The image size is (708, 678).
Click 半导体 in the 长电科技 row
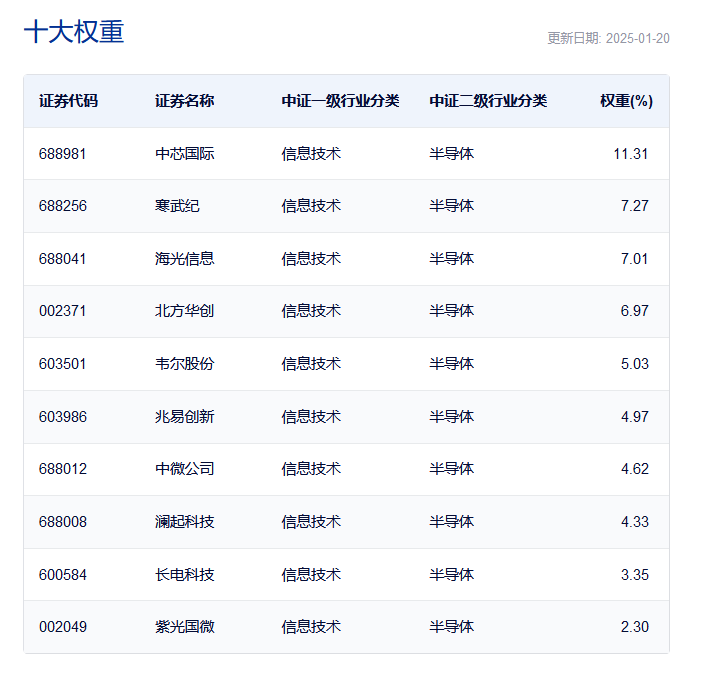452,575
